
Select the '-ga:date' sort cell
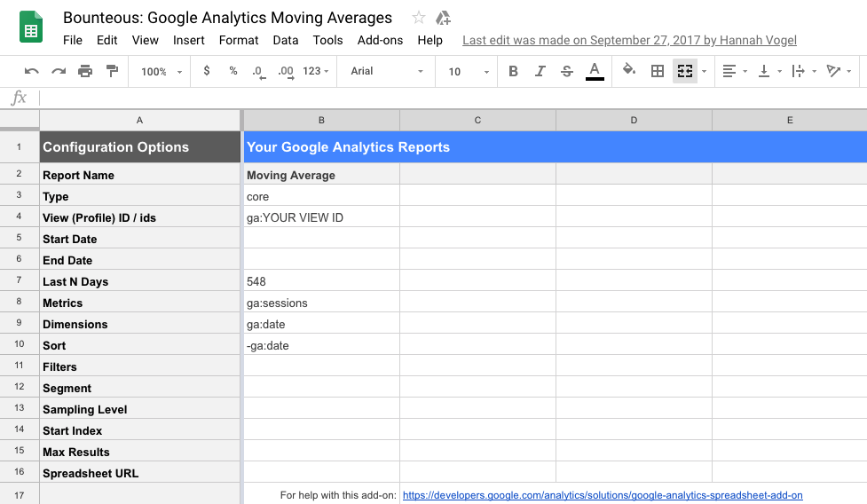click(x=321, y=345)
